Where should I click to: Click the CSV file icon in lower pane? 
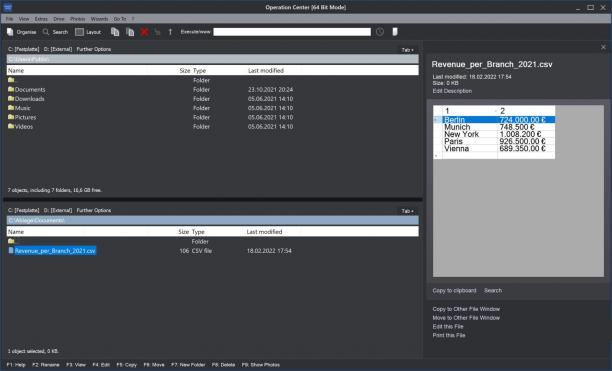(x=11, y=250)
